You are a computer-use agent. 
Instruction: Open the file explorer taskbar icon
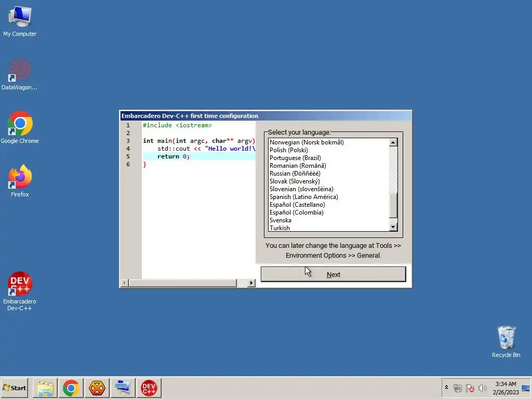[x=45, y=388]
